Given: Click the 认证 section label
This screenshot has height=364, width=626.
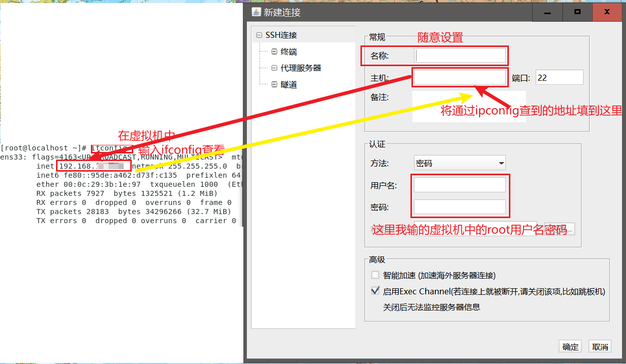Looking at the screenshot, I should pos(377,144).
